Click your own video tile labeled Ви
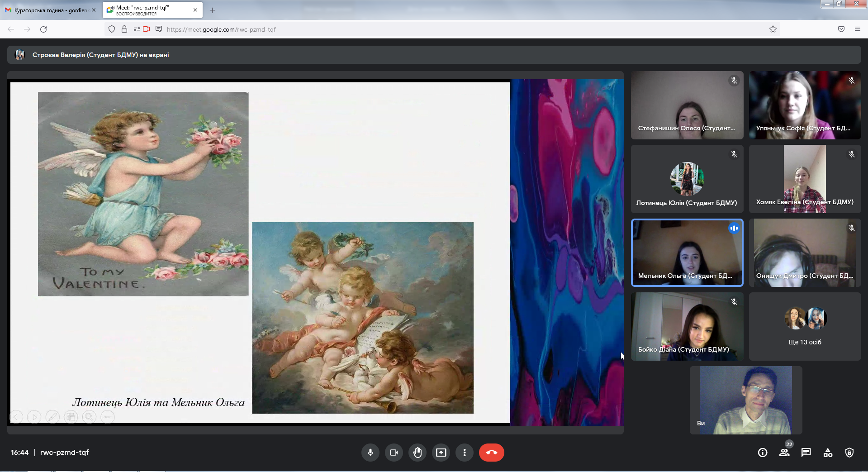The width and height of the screenshot is (868, 472). point(746,400)
